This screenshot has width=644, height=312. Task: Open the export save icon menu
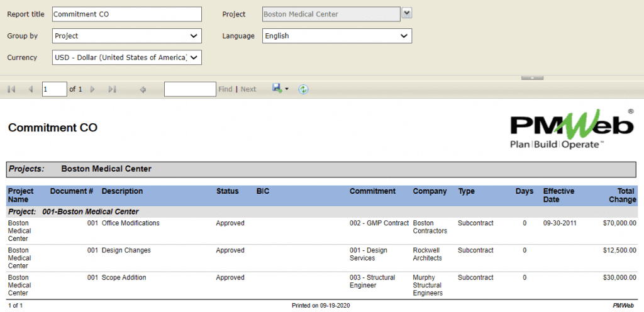[x=280, y=89]
